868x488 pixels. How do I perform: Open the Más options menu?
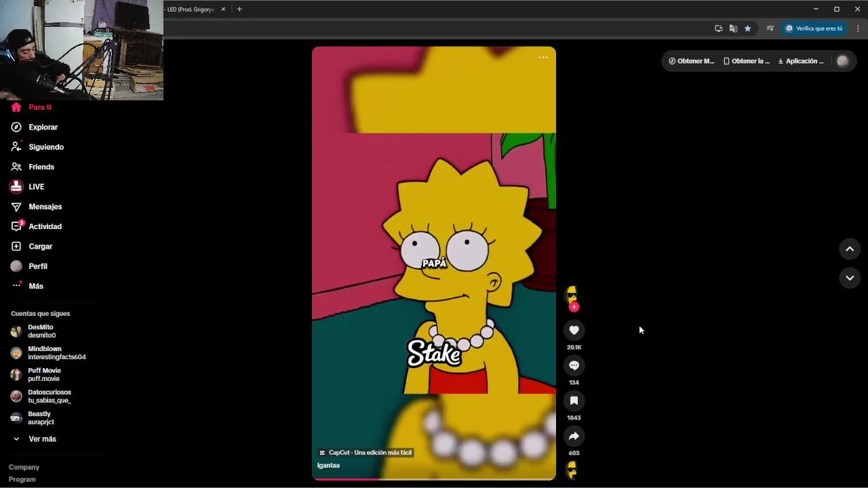click(35, 286)
